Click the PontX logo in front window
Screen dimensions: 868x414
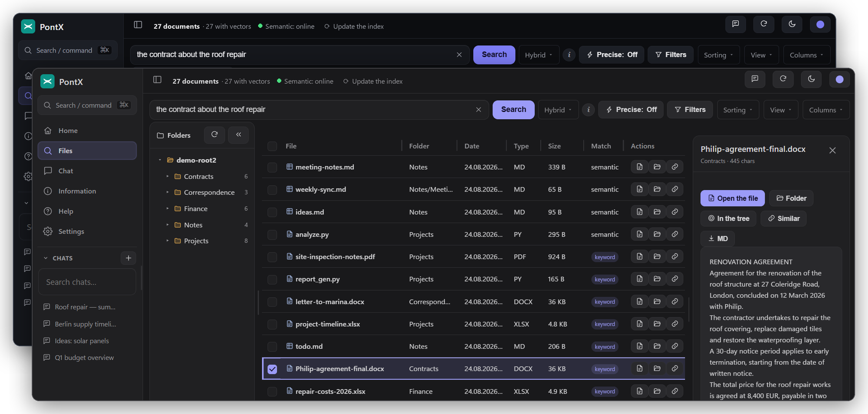[47, 82]
